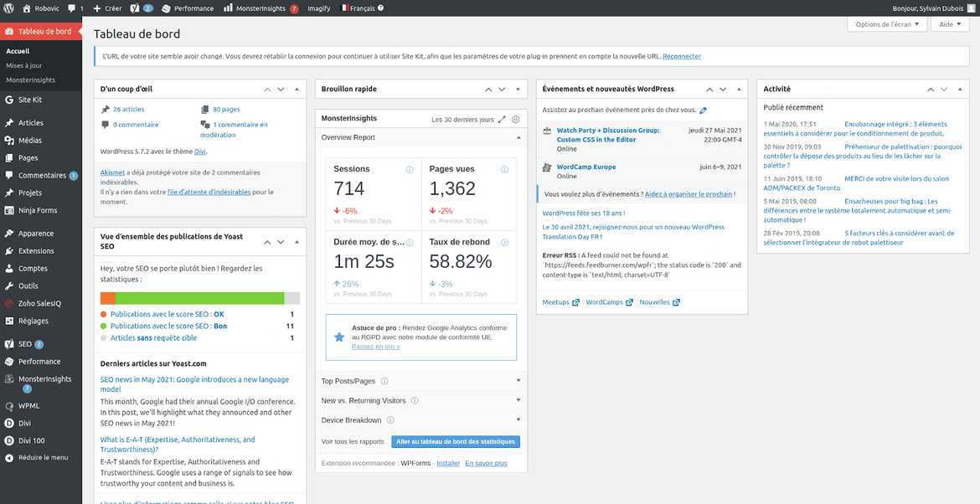
Task: Click info icon next to Device Breakdown
Action: pyautogui.click(x=390, y=420)
